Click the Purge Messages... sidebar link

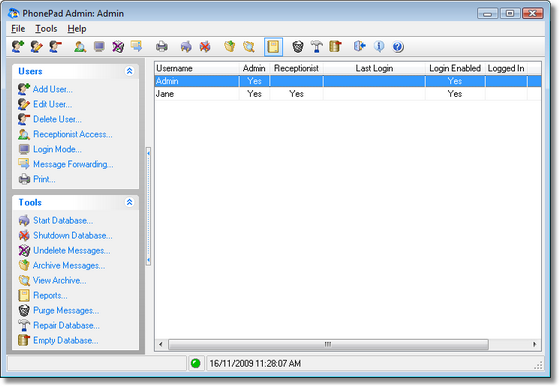point(66,311)
